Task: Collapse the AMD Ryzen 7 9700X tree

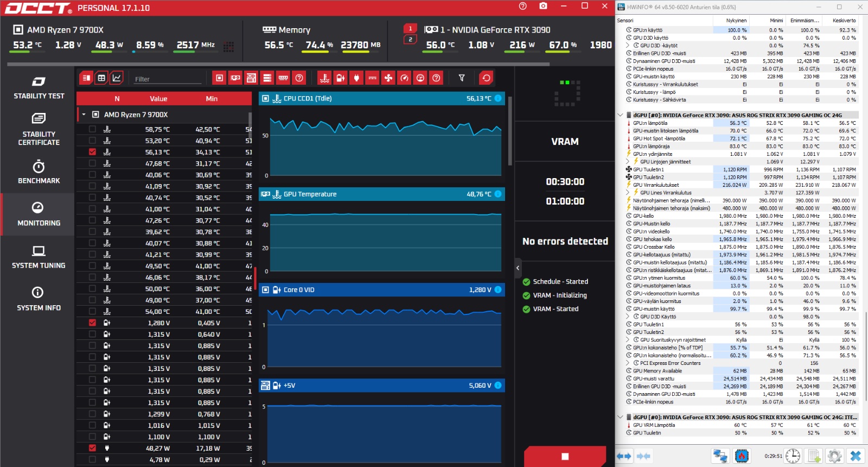Action: point(84,115)
